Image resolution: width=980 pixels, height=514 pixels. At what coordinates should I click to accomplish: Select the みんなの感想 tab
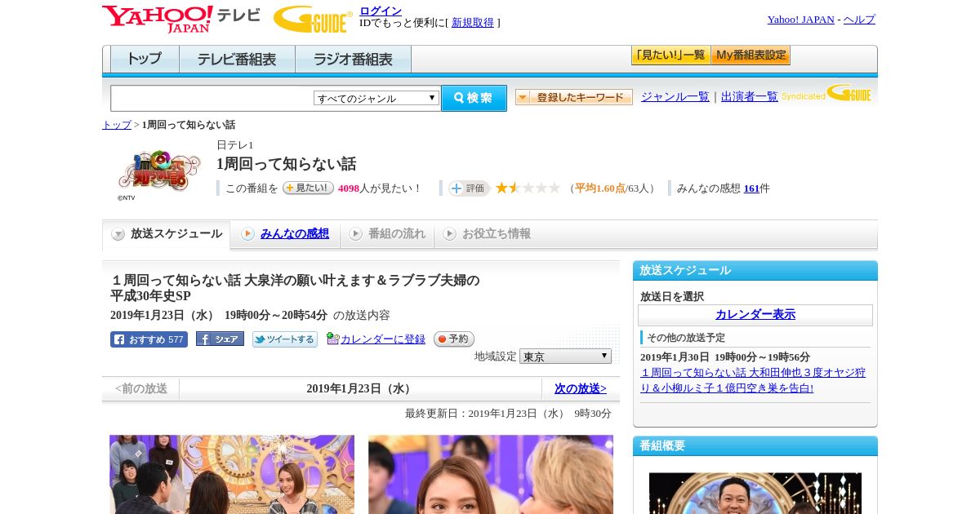click(x=286, y=234)
